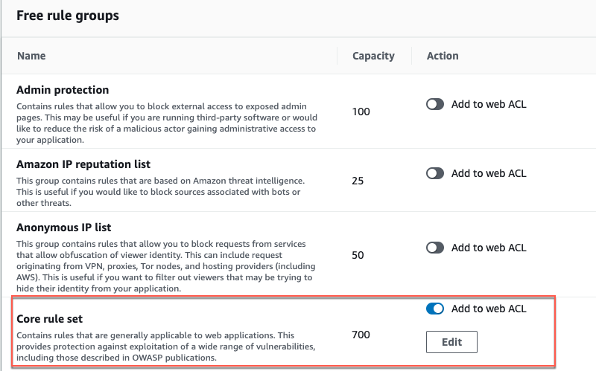Click capacity value 100 for Admin protection
597x372 pixels.
pos(361,112)
